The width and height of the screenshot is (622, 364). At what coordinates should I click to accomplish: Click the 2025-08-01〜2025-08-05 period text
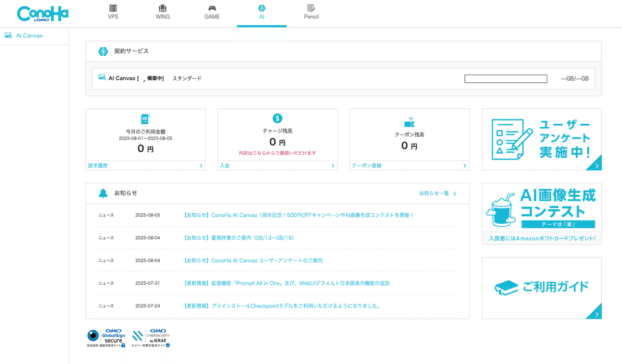pyautogui.click(x=146, y=138)
